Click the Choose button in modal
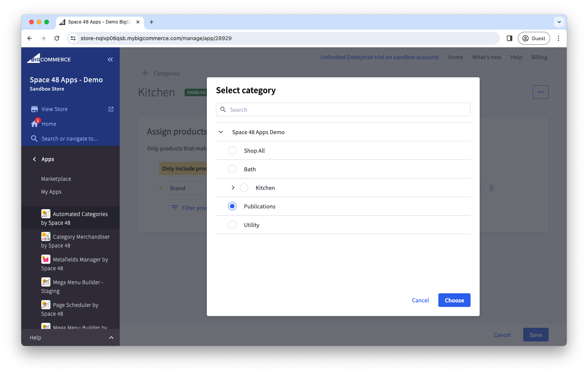This screenshot has height=374, width=588. (x=454, y=300)
